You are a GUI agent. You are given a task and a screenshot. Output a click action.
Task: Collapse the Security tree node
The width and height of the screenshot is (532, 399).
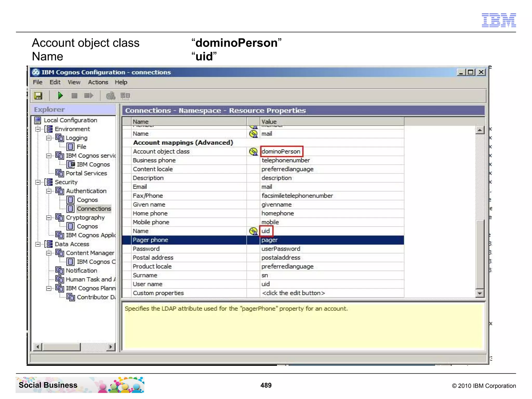(38, 182)
